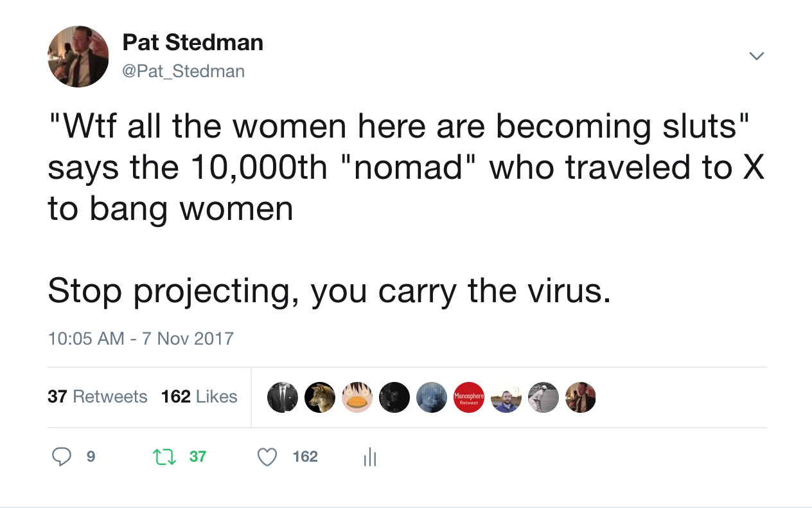This screenshot has height=508, width=812.
Task: Open Pat Stedman's profile picture
Action: pyautogui.click(x=78, y=57)
